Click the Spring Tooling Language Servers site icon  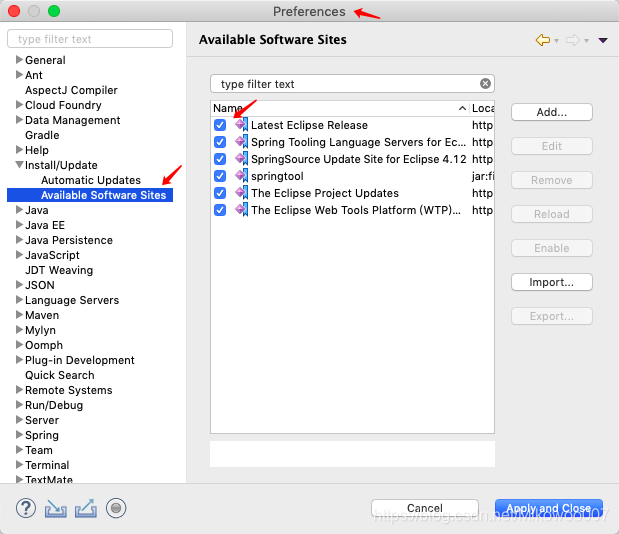[241, 142]
